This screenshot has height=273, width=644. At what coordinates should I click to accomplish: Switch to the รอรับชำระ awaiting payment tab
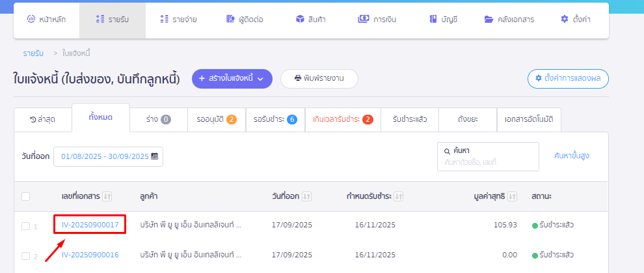point(275,120)
